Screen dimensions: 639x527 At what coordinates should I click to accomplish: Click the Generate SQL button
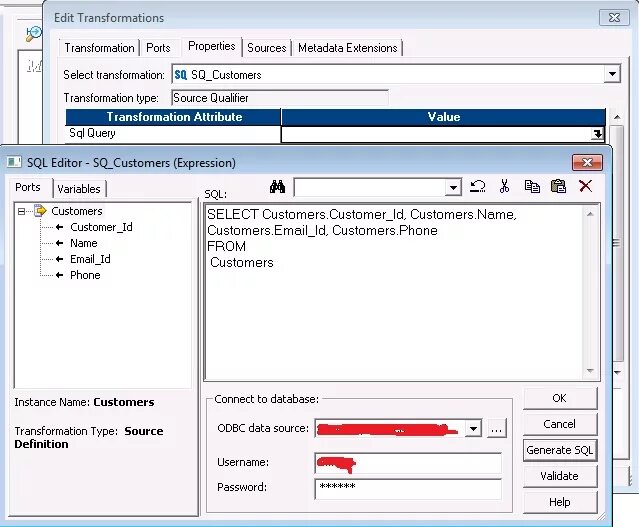click(x=560, y=450)
